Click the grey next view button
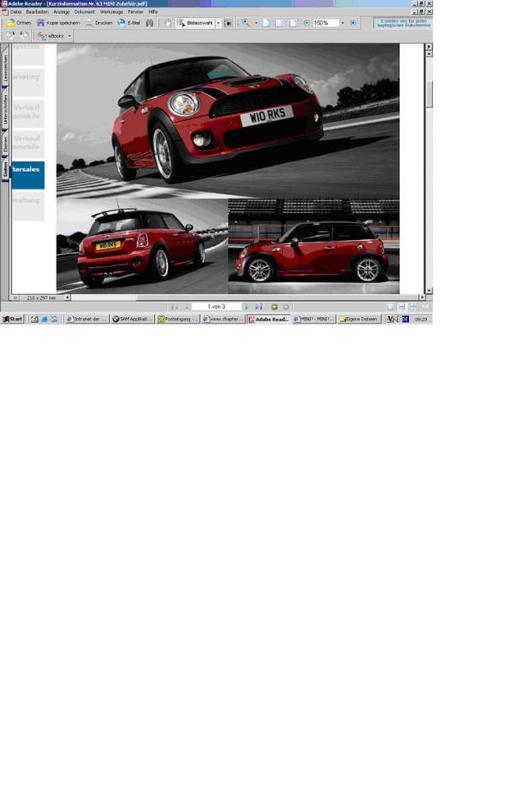The height and width of the screenshot is (798, 532). click(286, 307)
